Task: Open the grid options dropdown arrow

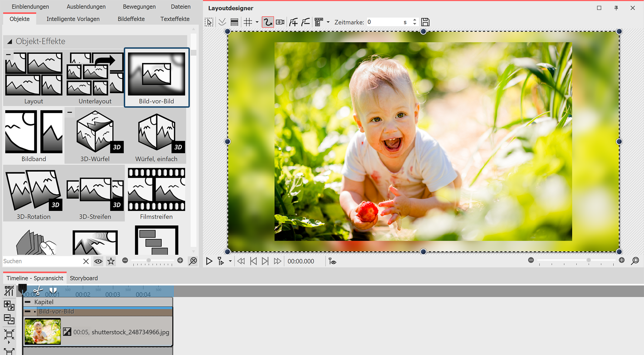Action: click(x=257, y=22)
